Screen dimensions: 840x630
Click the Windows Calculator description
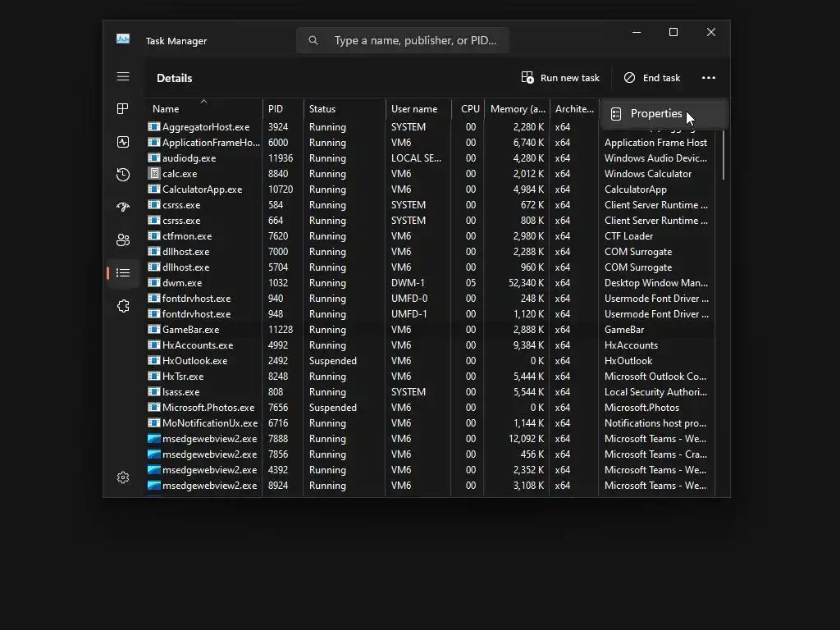(x=648, y=174)
